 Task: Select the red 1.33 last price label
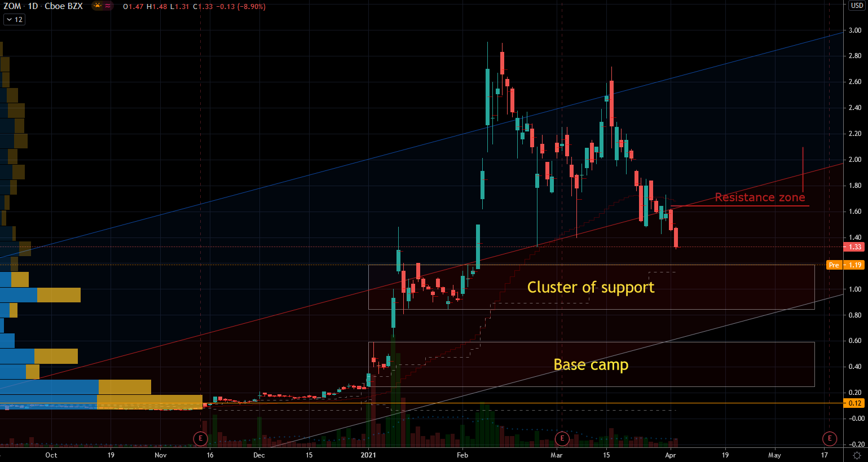855,247
